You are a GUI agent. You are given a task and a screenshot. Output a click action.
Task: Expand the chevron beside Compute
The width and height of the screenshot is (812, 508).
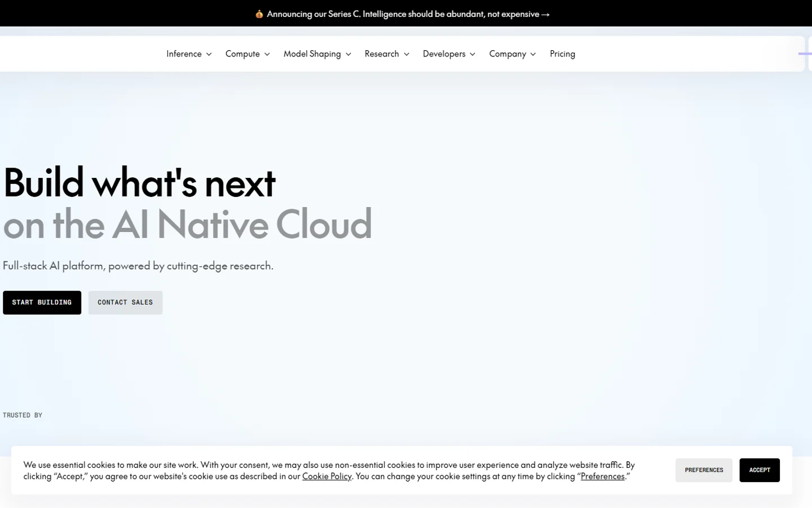267,54
